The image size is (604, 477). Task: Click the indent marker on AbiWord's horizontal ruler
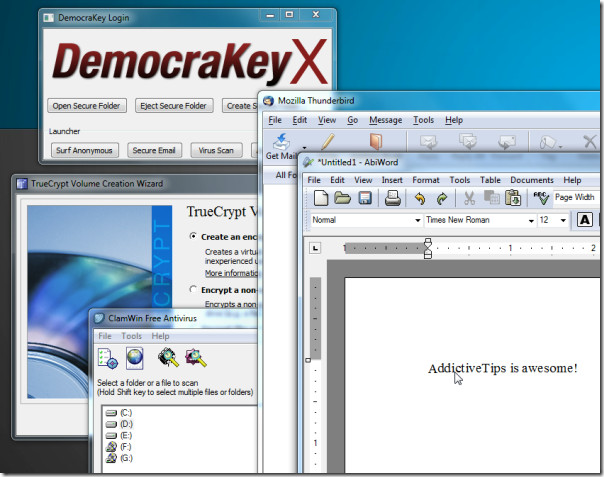coord(428,249)
